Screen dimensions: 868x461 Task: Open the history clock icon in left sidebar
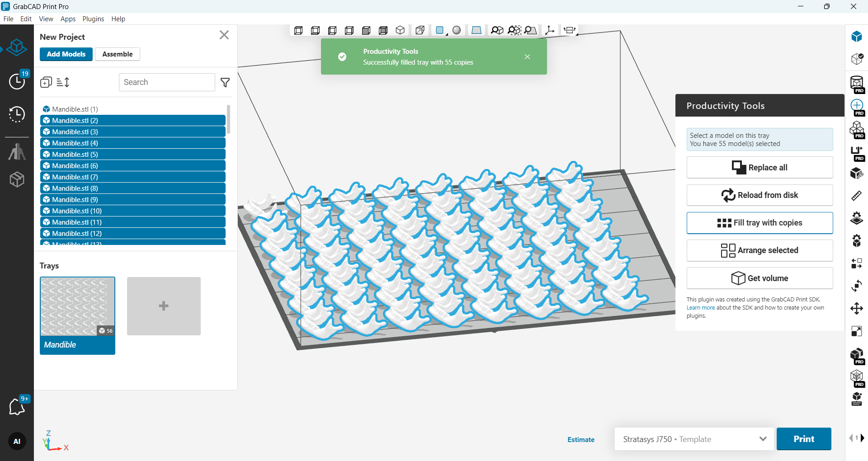pyautogui.click(x=17, y=114)
